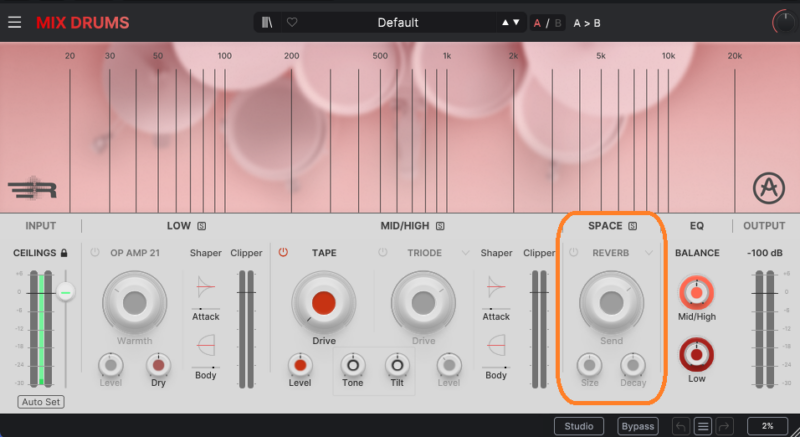Open the Default preset name dropdown
This screenshot has width=800, height=437.
398,22
